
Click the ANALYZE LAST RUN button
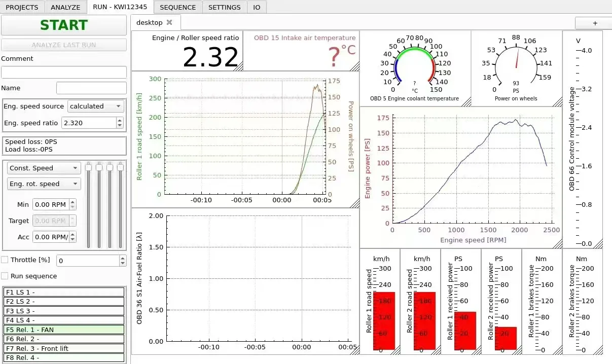click(x=64, y=45)
